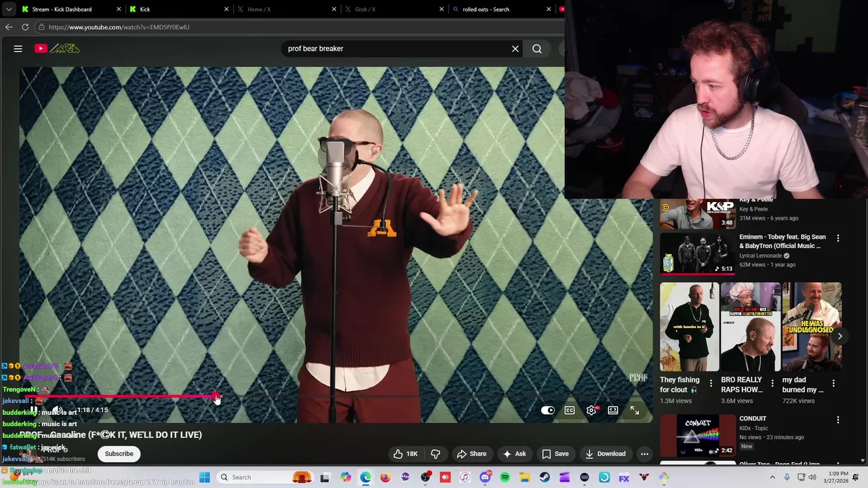
Task: Open the Ask AI button
Action: point(514,454)
